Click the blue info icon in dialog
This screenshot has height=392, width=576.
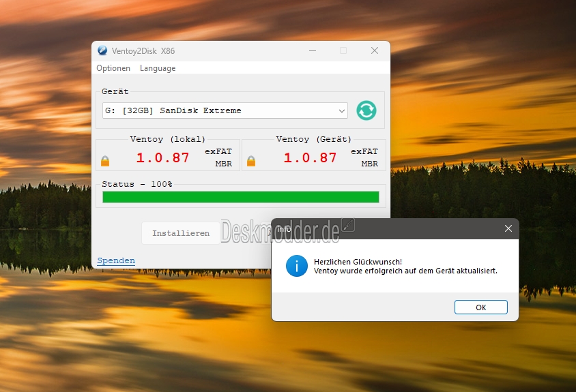pos(297,266)
